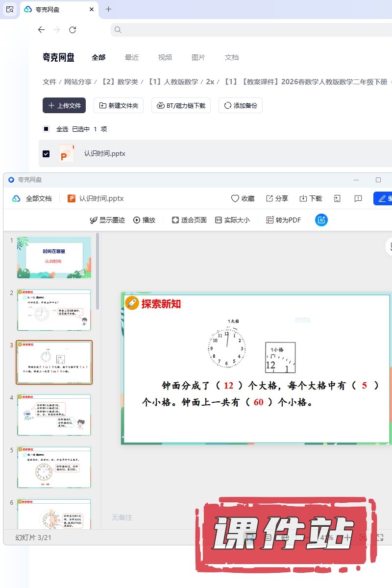Click the 新建文件夹 new folder button
The height and width of the screenshot is (588, 392).
point(119,105)
